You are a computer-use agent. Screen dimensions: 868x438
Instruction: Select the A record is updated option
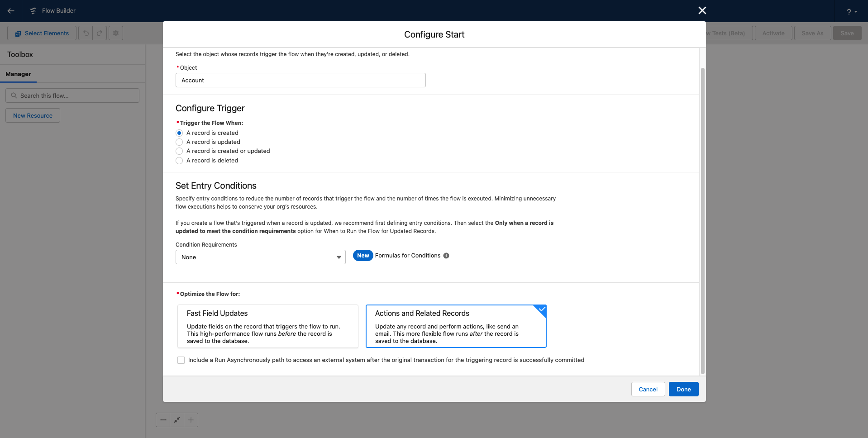[179, 142]
